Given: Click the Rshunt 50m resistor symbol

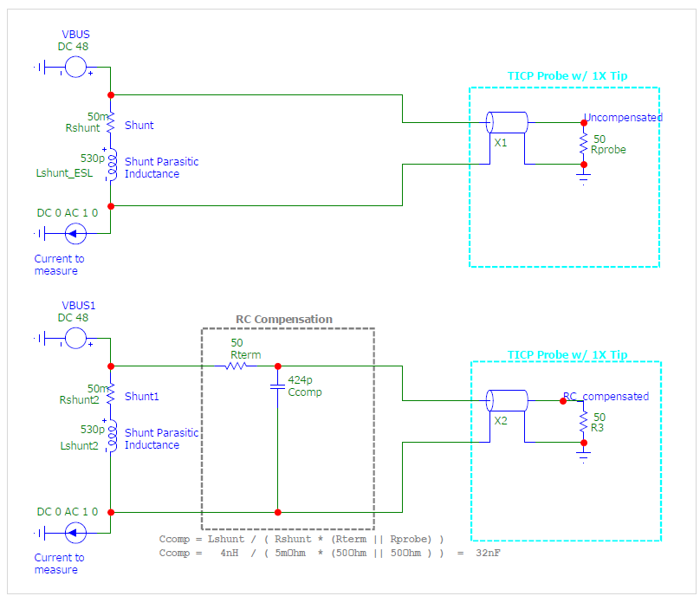Looking at the screenshot, I should [111, 122].
